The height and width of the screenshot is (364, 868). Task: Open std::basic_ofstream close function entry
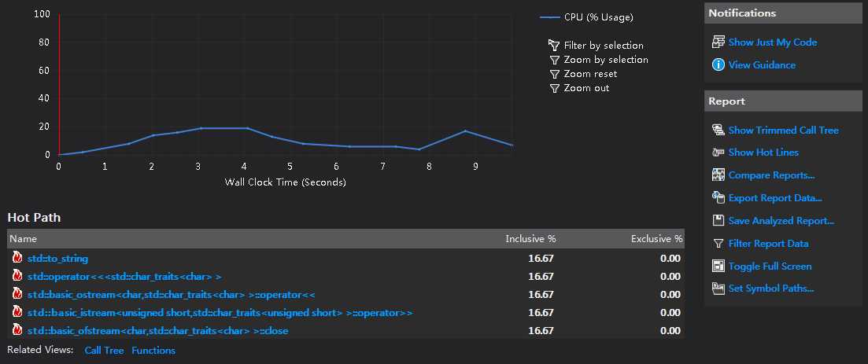point(157,331)
